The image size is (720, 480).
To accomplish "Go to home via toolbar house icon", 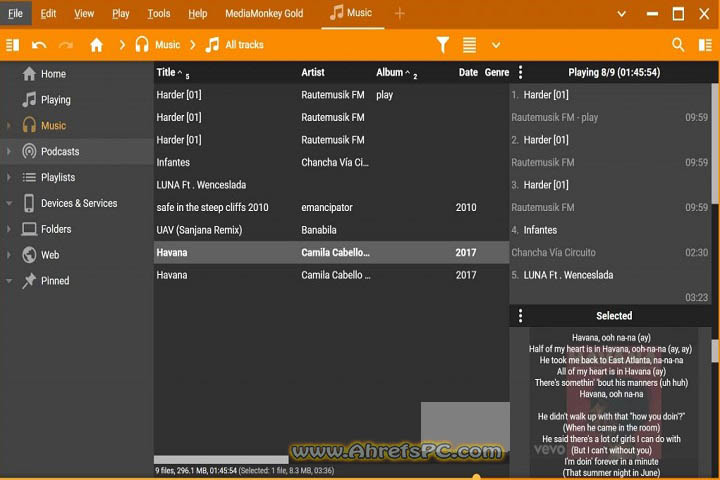I will 96,45.
